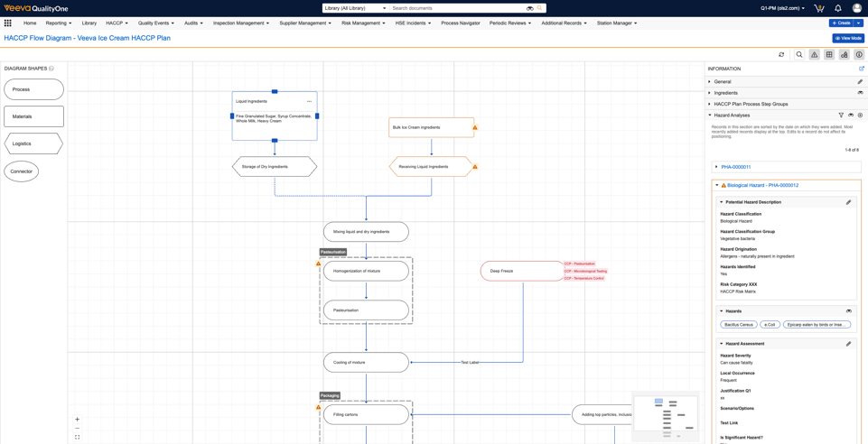The image size is (868, 444).
Task: Open Biological Hazard - PHA-0000012 link
Action: pyautogui.click(x=763, y=185)
